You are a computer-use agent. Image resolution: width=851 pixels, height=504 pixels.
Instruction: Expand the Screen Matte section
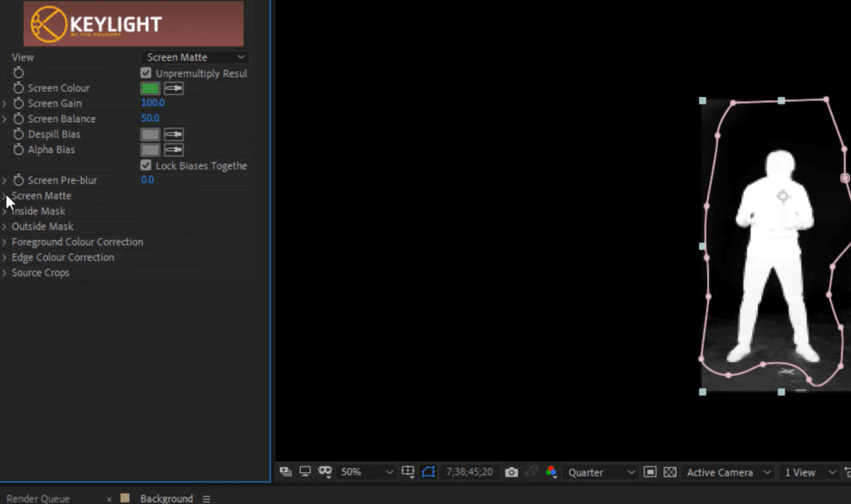point(5,195)
